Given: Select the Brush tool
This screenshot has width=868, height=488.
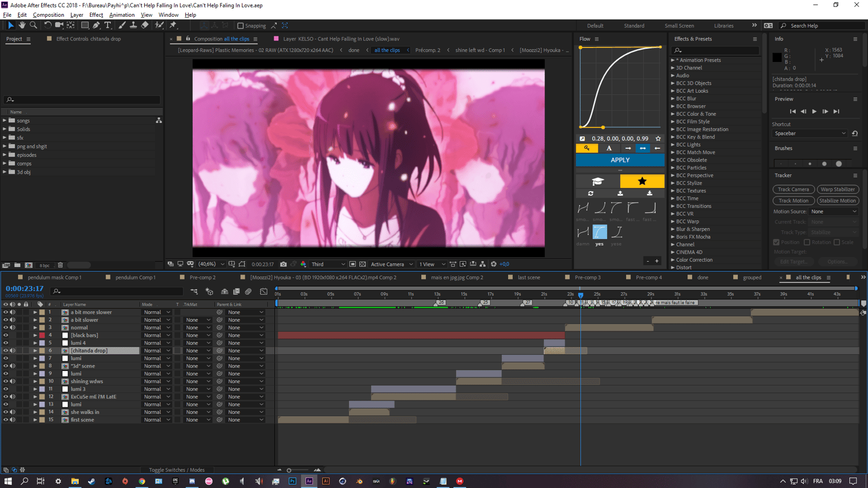Looking at the screenshot, I should point(122,25).
